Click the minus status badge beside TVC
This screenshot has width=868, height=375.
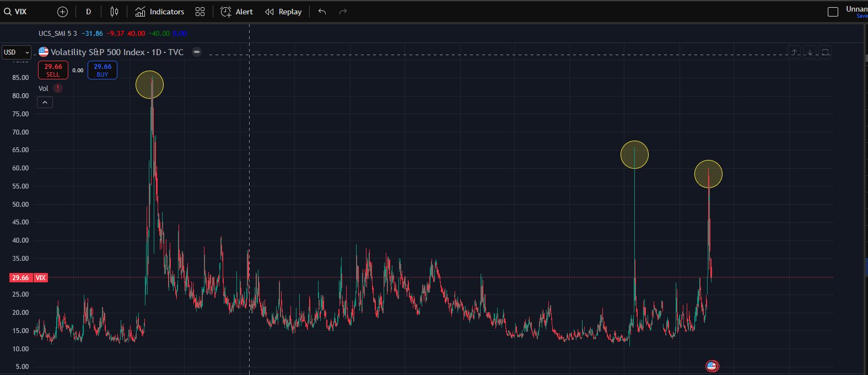point(197,52)
